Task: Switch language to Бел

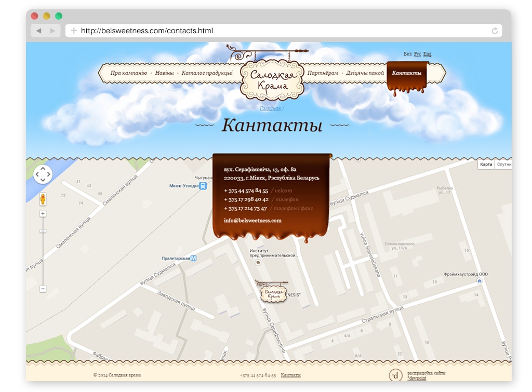Action: click(407, 54)
